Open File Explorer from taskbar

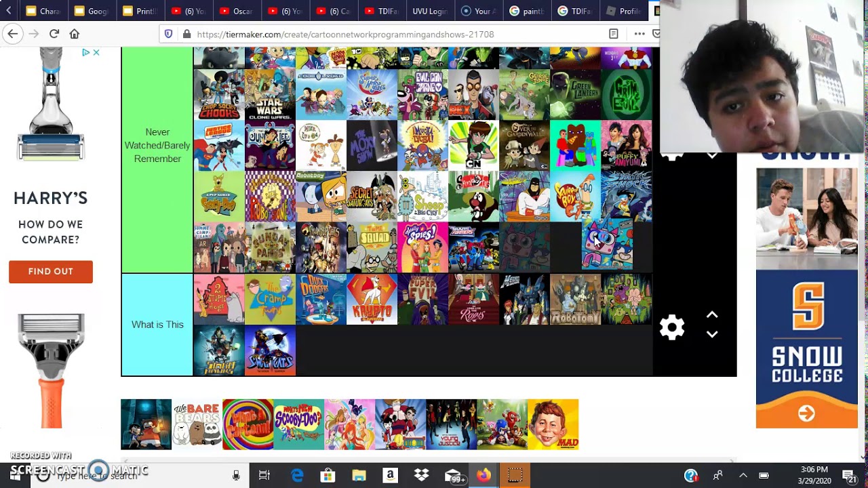[359, 476]
